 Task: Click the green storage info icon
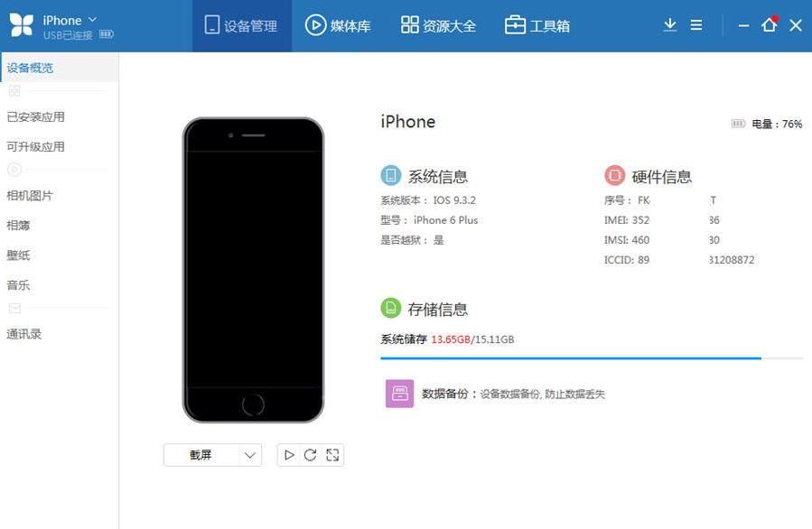tap(391, 308)
